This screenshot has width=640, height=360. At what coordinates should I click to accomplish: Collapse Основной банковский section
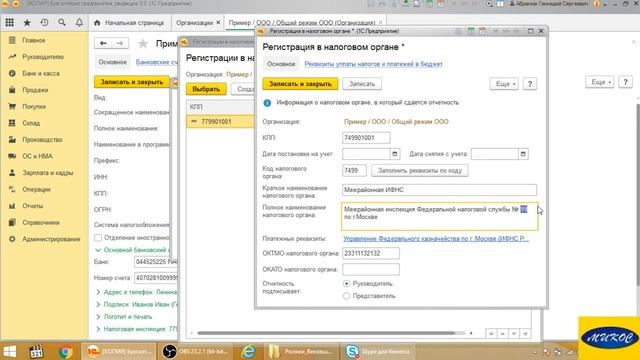click(98, 250)
